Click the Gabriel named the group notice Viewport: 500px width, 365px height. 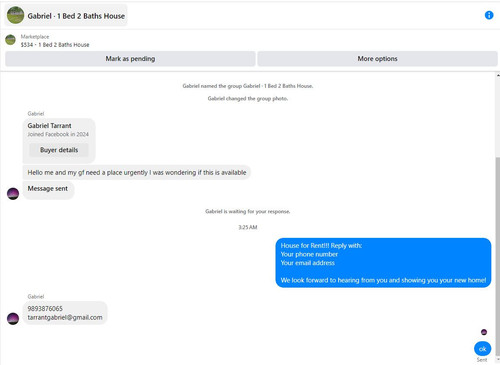[x=248, y=86]
